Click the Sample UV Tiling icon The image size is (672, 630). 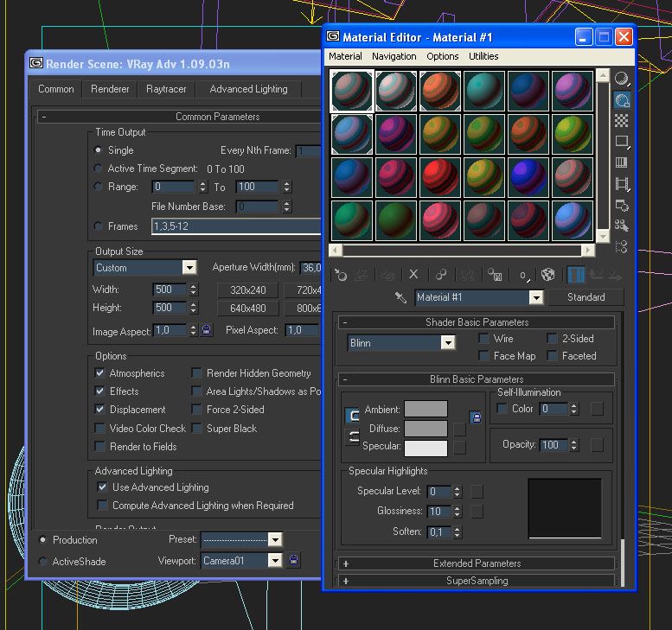pyautogui.click(x=622, y=142)
